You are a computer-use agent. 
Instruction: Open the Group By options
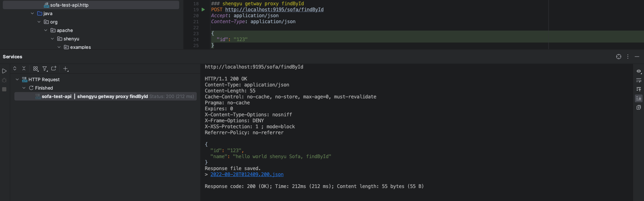35,69
